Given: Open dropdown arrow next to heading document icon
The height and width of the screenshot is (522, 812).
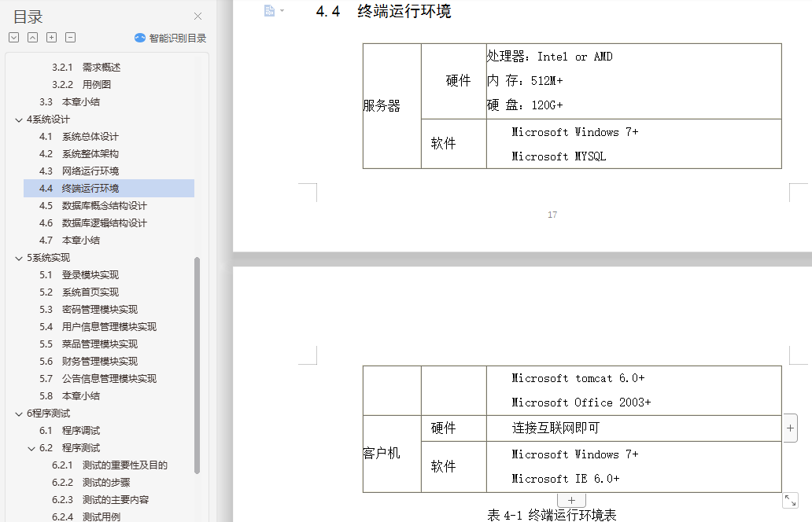Looking at the screenshot, I should pos(282,10).
